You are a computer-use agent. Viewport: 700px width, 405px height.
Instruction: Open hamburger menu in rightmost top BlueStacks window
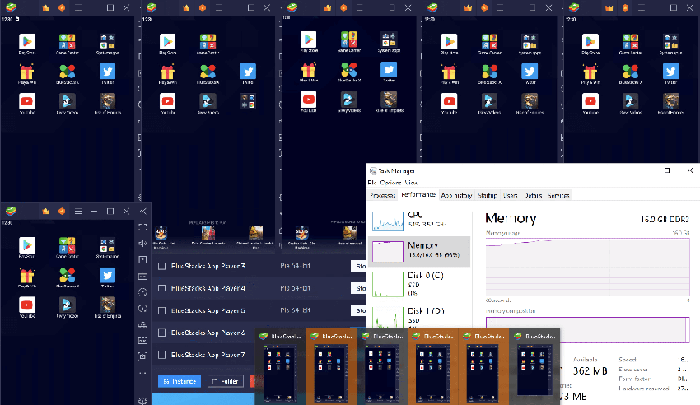pos(642,8)
